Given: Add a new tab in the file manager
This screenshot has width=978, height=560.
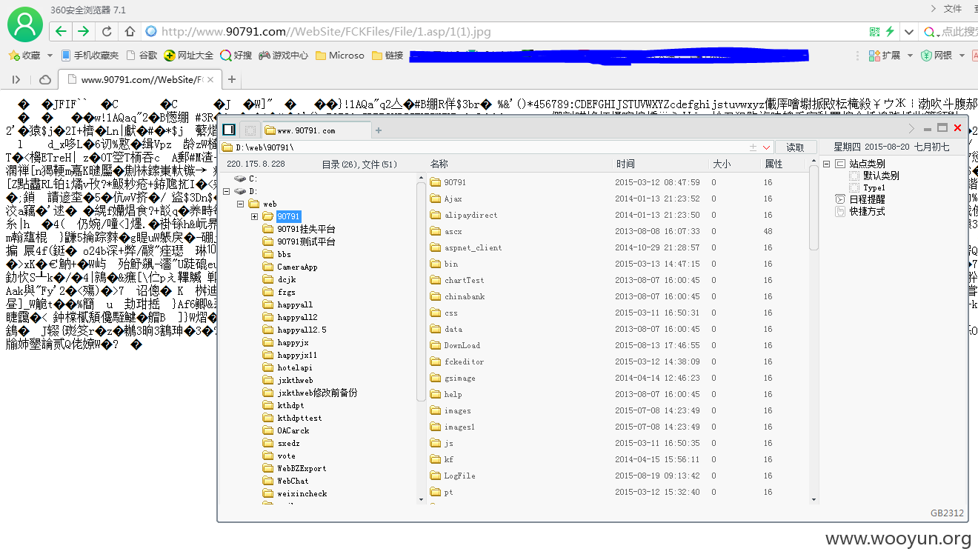Looking at the screenshot, I should [x=379, y=130].
